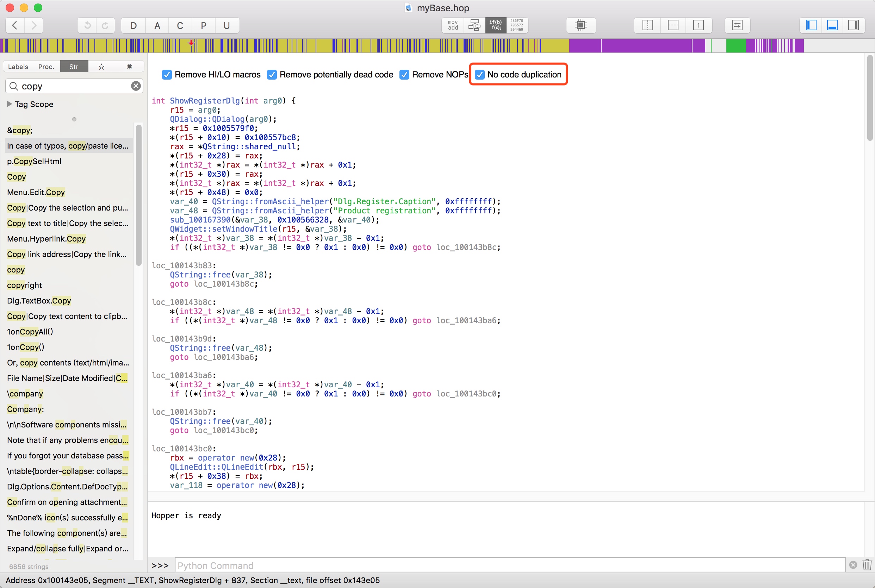This screenshot has width=875, height=588.
Task: Uncheck Remove HI/LO macros
Action: tap(167, 75)
